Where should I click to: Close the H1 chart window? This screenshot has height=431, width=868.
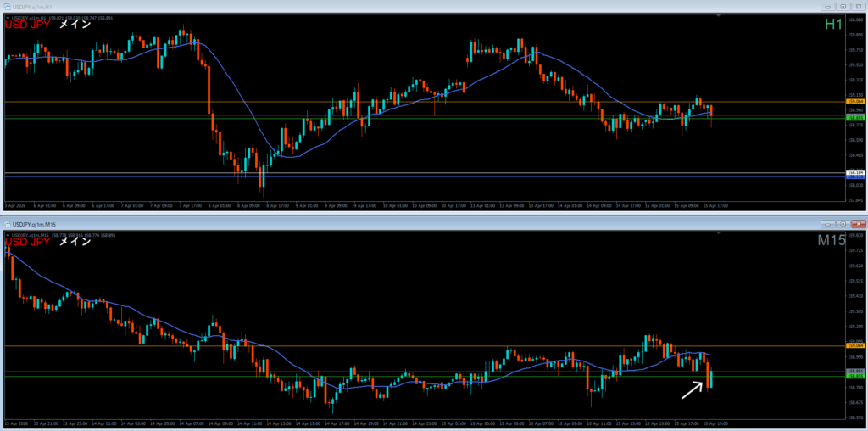[x=858, y=6]
